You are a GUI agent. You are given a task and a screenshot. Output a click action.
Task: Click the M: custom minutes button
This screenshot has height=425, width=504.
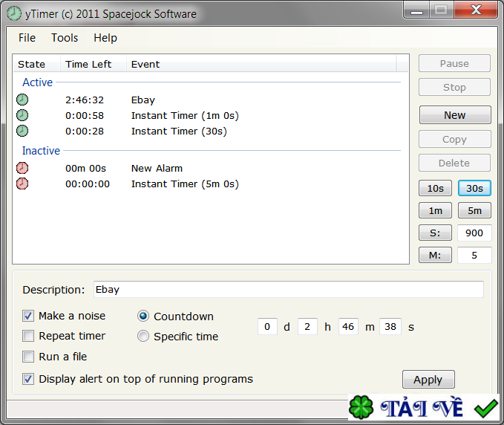click(435, 256)
